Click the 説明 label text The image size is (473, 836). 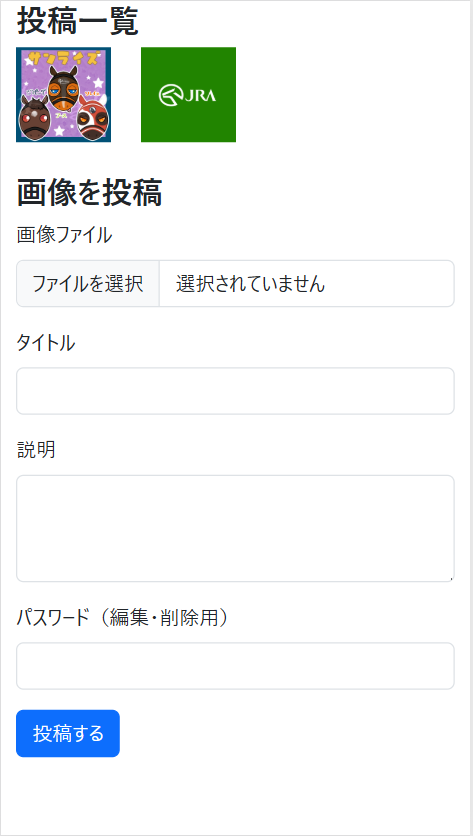point(36,451)
